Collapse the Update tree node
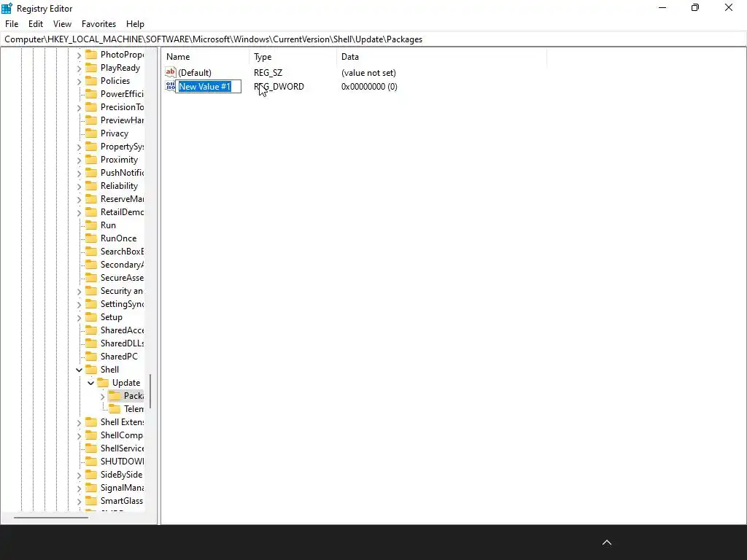 click(90, 383)
